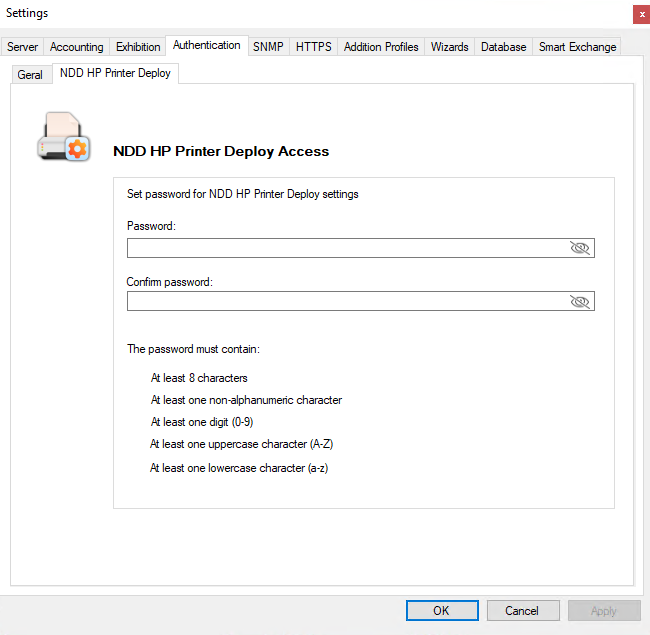The height and width of the screenshot is (635, 650).
Task: Click the 'Confirm password:' label
Action: click(x=170, y=282)
